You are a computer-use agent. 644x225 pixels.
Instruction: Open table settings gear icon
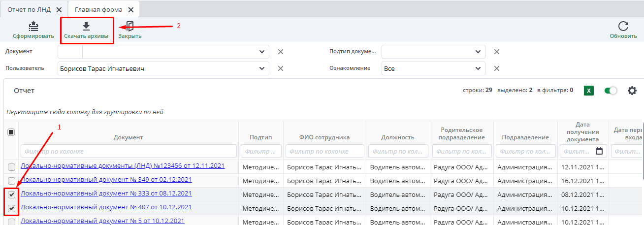pyautogui.click(x=632, y=91)
